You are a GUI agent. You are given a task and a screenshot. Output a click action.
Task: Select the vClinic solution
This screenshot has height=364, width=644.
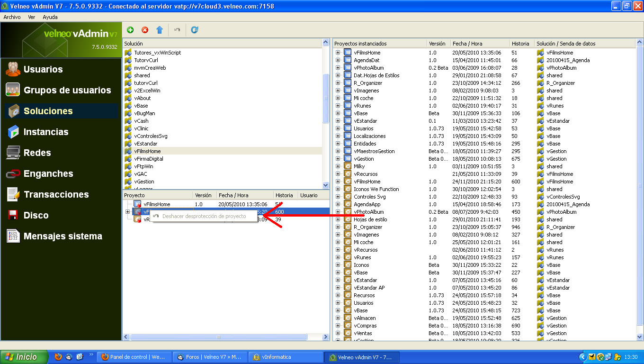pos(141,128)
